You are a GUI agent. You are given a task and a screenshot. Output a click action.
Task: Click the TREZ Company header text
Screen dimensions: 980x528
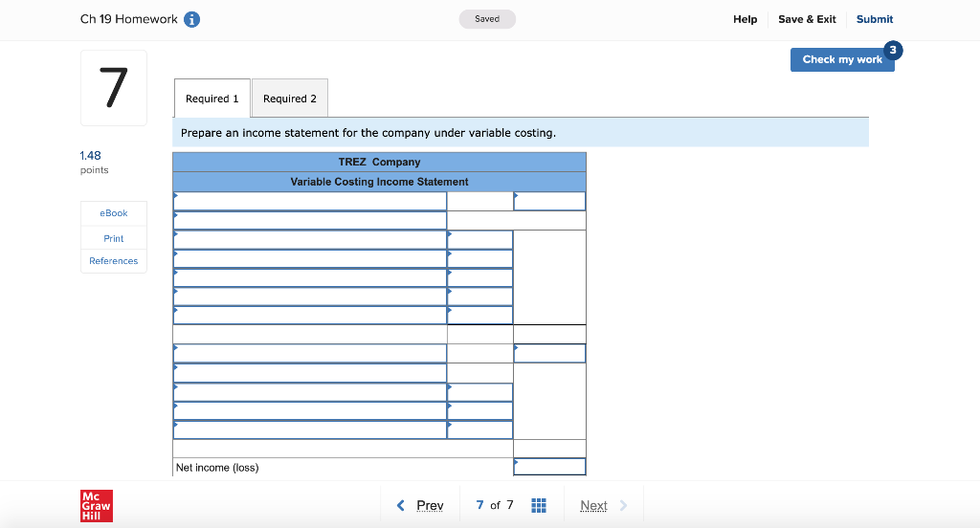click(379, 162)
